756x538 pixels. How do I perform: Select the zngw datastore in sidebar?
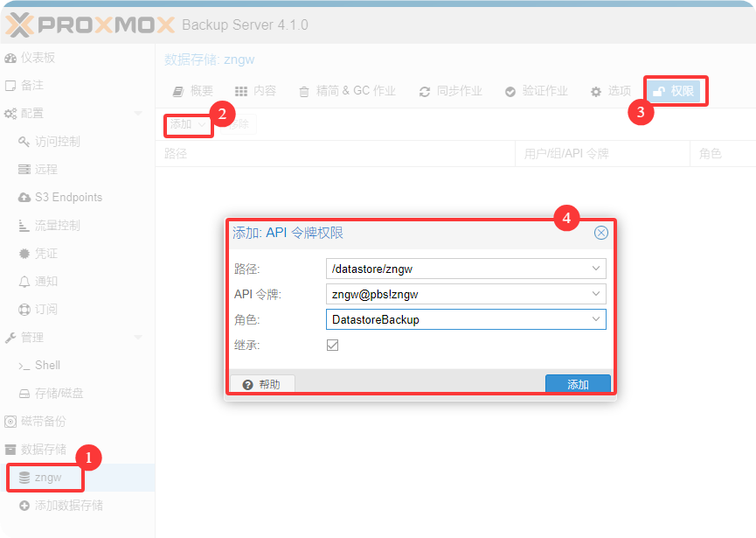click(47, 478)
